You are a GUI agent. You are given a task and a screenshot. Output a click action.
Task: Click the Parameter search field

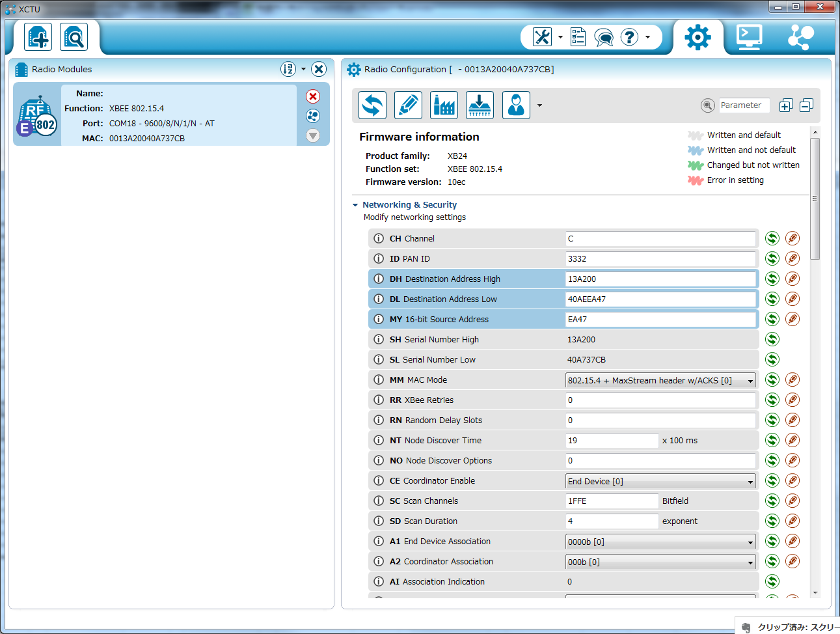(x=744, y=105)
